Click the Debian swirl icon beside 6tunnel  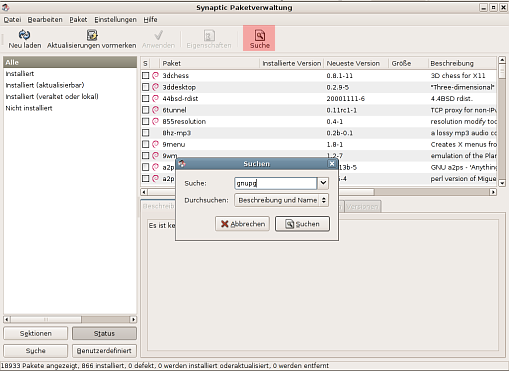155,110
